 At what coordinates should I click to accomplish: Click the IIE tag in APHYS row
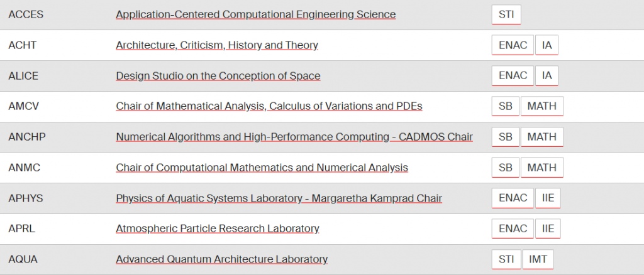click(548, 198)
